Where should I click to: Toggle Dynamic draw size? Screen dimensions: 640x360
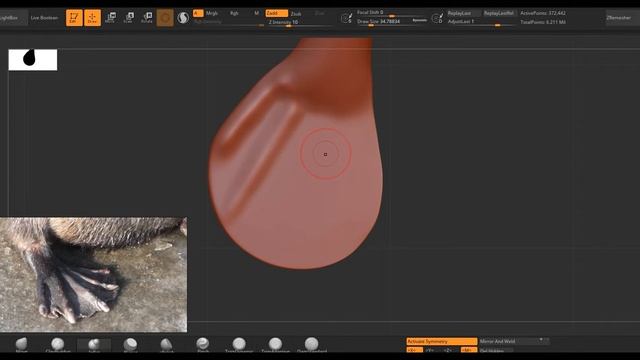point(419,20)
